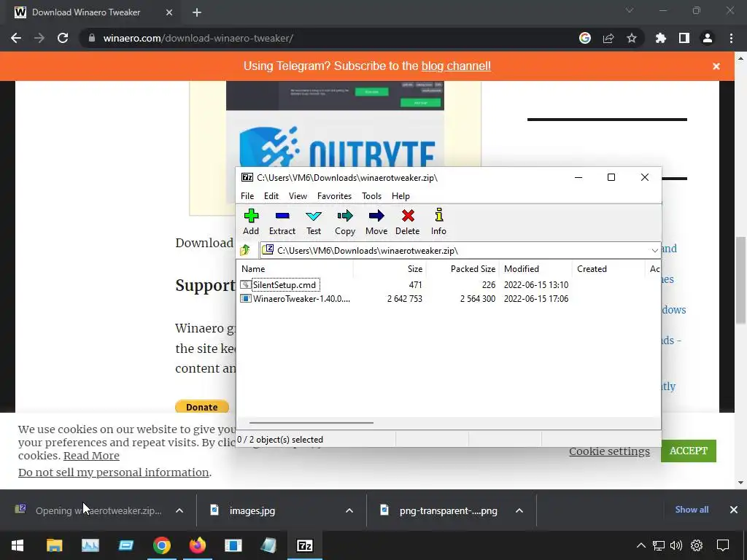This screenshot has height=560, width=747.
Task: Go back in Chrome browser
Action: pyautogui.click(x=16, y=38)
